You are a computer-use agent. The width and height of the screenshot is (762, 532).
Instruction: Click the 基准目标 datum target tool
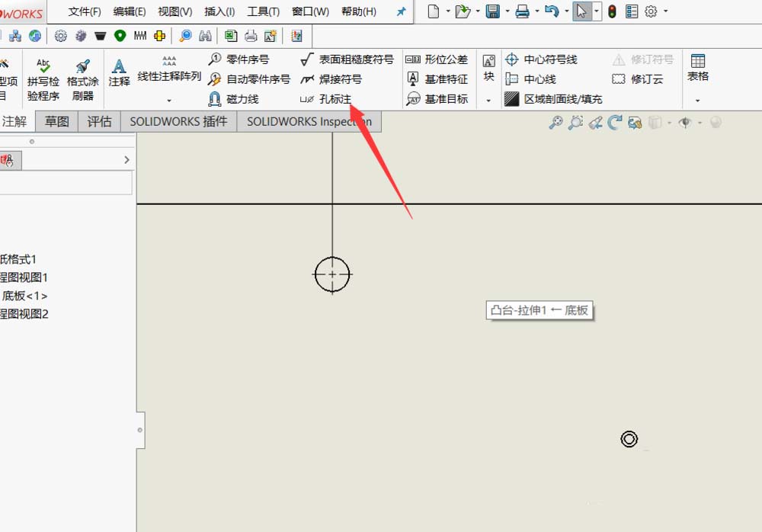tap(437, 99)
